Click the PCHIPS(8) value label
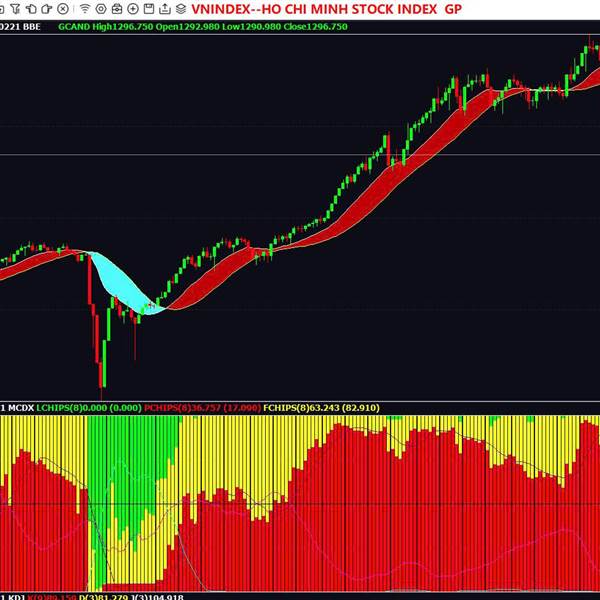600x600 pixels. click(202, 408)
